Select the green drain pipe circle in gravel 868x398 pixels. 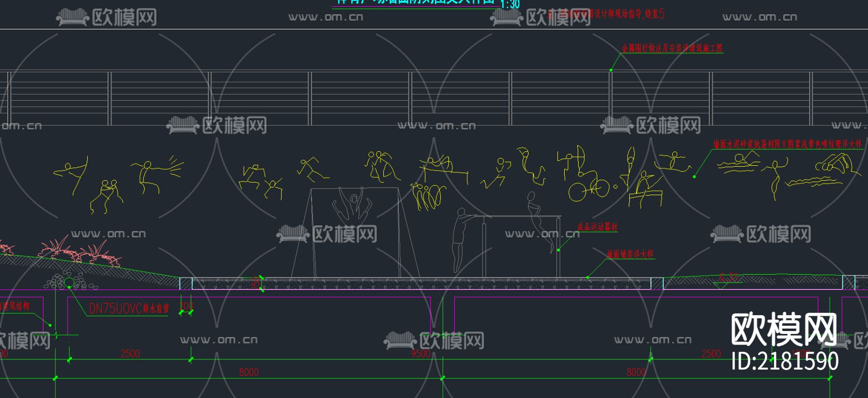click(69, 282)
